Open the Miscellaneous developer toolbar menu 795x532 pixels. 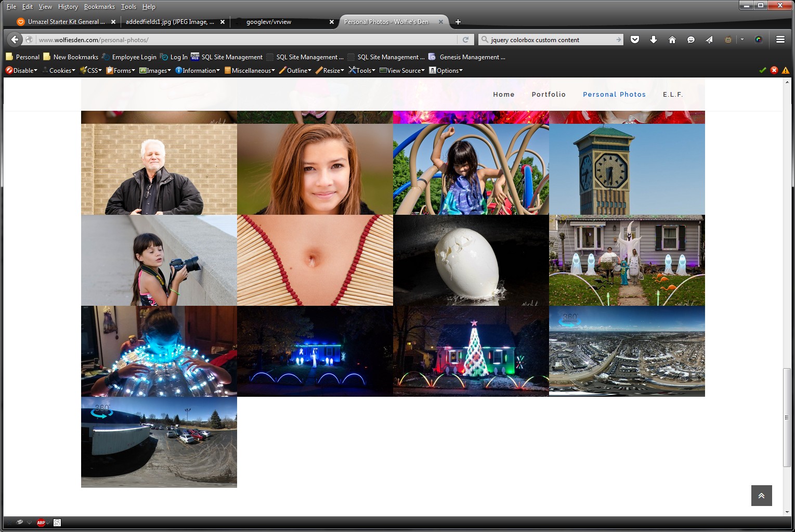(250, 70)
